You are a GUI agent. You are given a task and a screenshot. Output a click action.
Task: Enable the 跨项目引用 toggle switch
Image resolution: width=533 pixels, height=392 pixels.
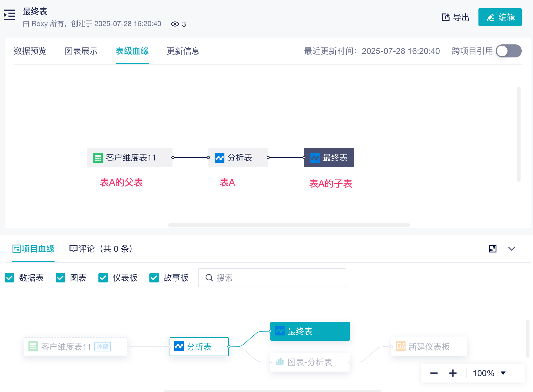click(x=508, y=51)
